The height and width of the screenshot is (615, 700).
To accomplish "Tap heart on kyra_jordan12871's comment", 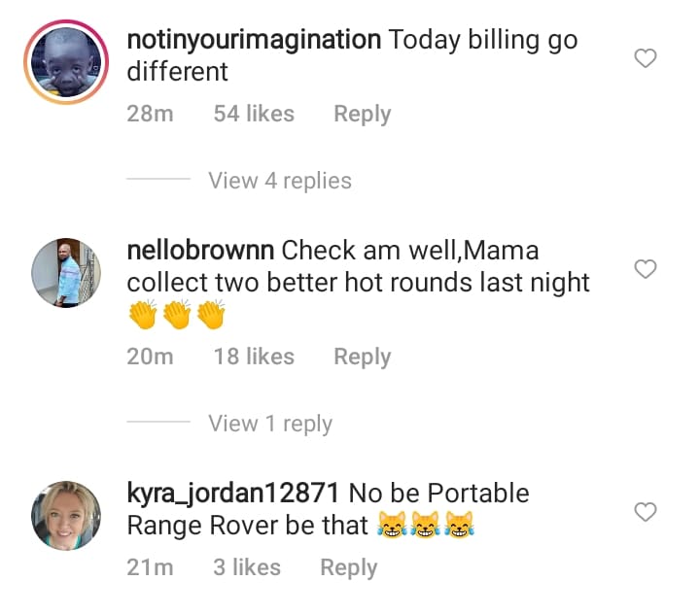I will click(646, 512).
